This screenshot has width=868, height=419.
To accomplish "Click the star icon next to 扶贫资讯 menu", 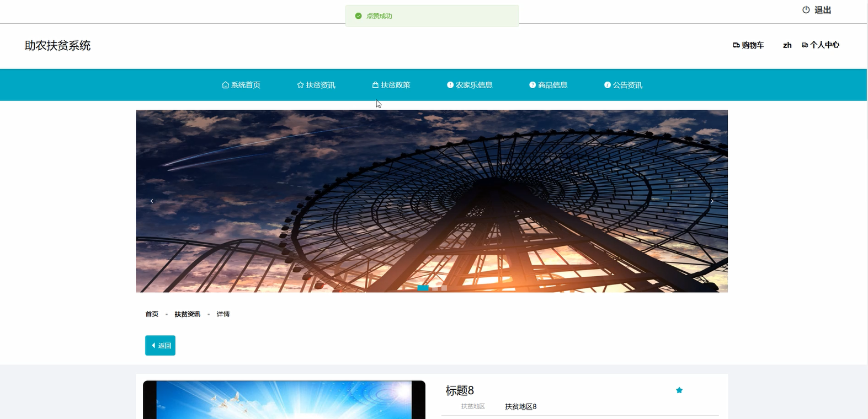I will (300, 85).
